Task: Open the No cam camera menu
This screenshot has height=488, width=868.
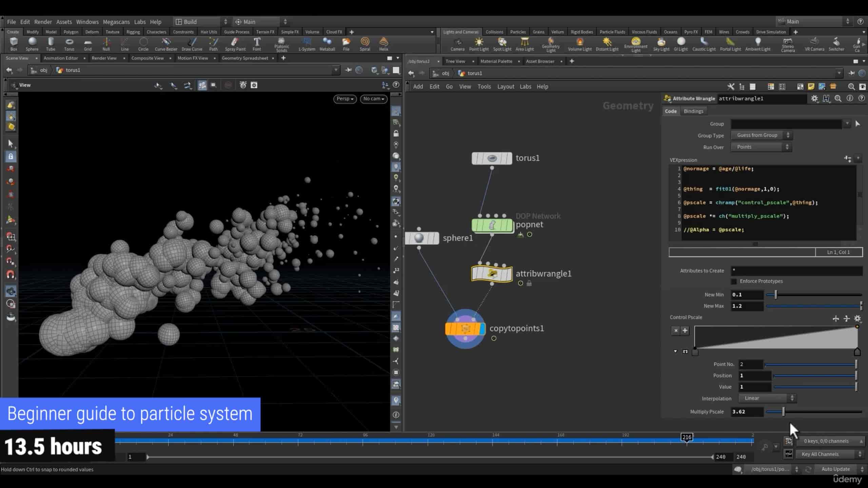Action: (373, 99)
